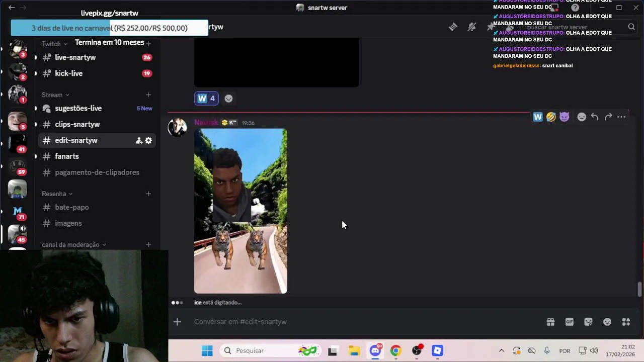Open the server with 41 badge

[x=17, y=143]
